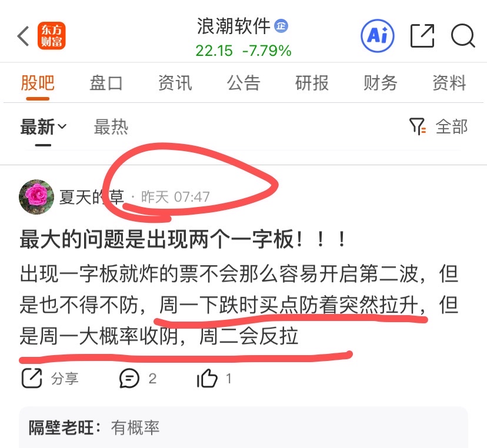Viewport: 487px width, 448px height.
Task: Open the 全部 filter dropdown
Action: click(451, 126)
